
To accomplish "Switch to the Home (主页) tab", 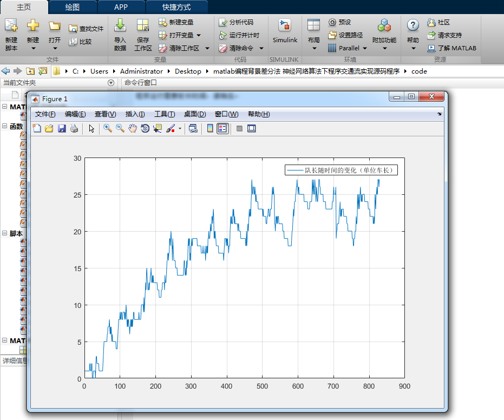I will [24, 7].
